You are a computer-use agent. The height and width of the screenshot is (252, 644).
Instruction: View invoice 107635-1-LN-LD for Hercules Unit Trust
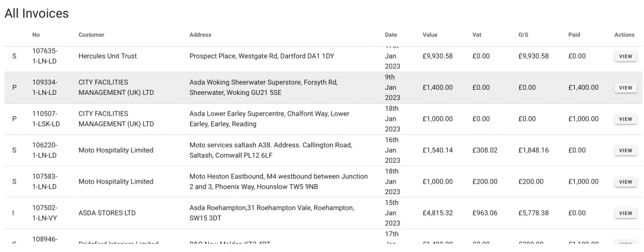click(625, 57)
